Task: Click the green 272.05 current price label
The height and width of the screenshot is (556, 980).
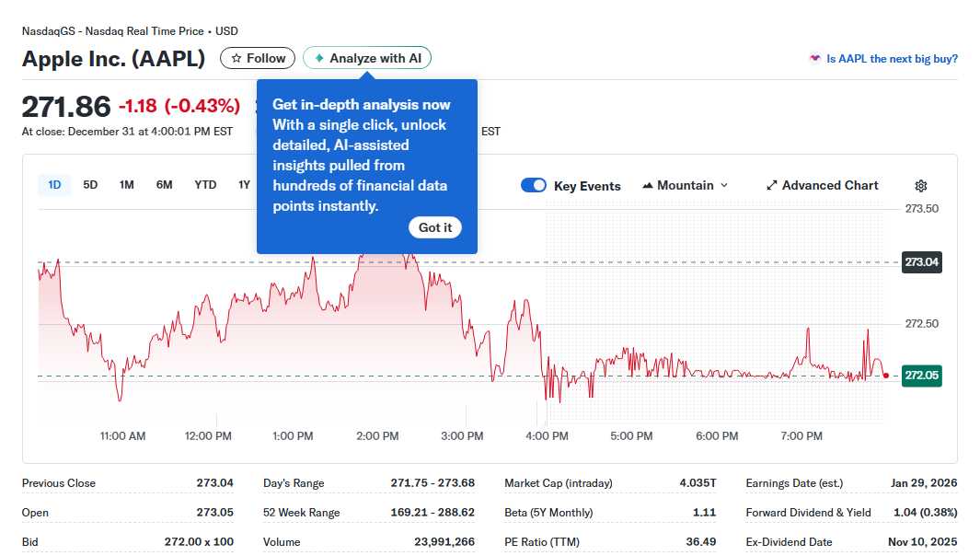Action: (921, 376)
